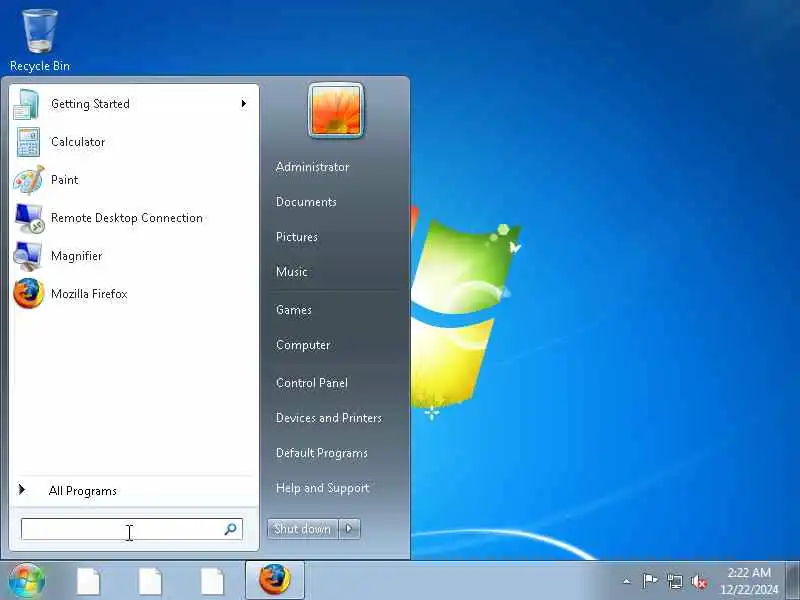
Task: Open Computer from Start menu
Action: [x=303, y=345]
